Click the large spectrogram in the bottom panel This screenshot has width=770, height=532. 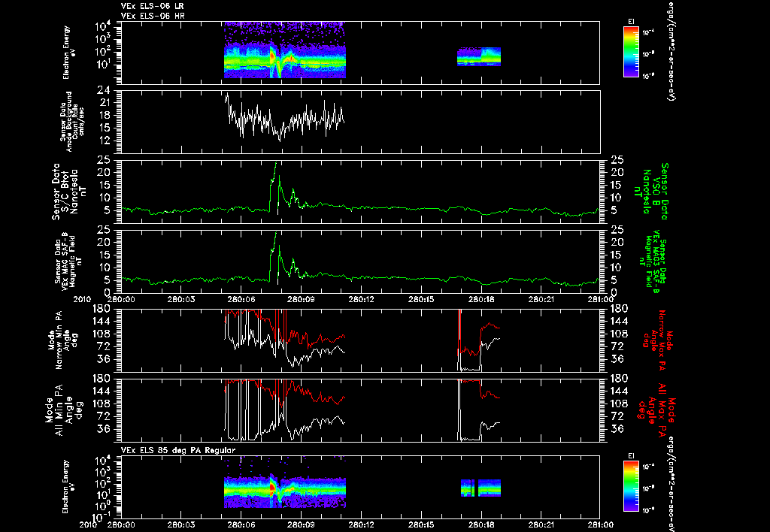pyautogui.click(x=285, y=492)
